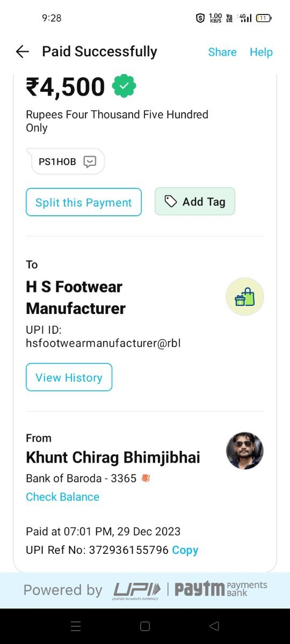The width and height of the screenshot is (290, 644).
Task: Open the sender's profile photo
Action: point(245,451)
